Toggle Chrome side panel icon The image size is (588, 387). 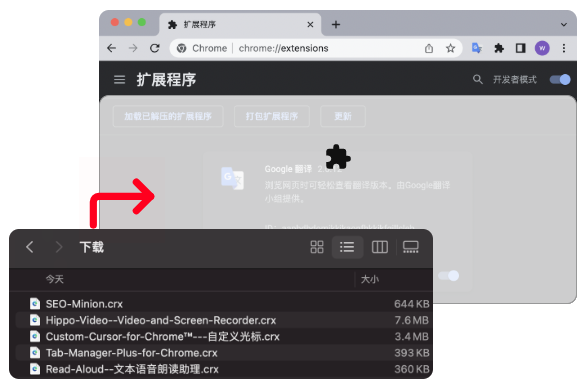520,48
